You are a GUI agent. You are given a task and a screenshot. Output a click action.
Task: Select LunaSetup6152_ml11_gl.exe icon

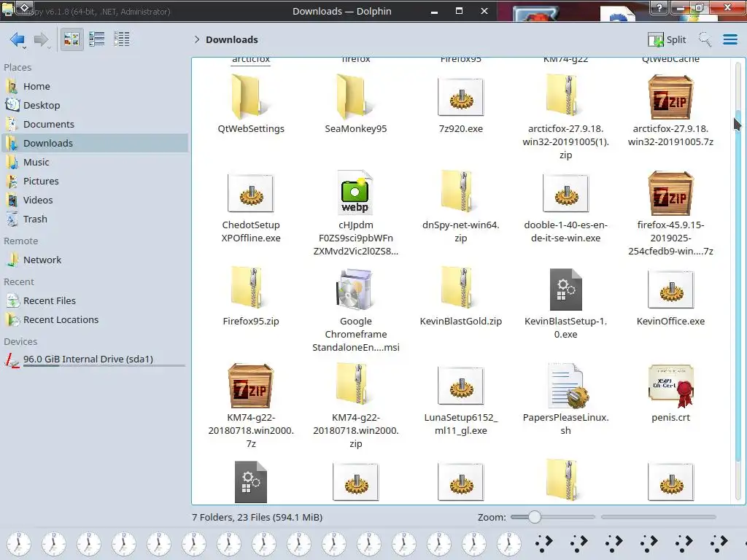[461, 385]
